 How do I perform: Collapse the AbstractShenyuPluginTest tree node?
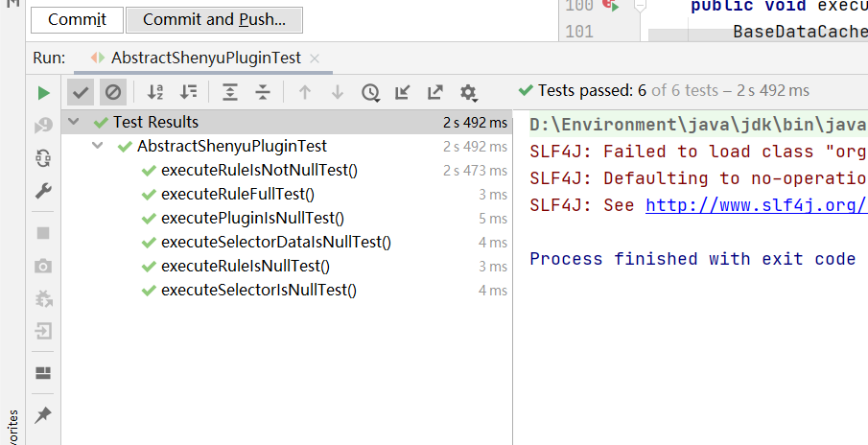tap(98, 146)
